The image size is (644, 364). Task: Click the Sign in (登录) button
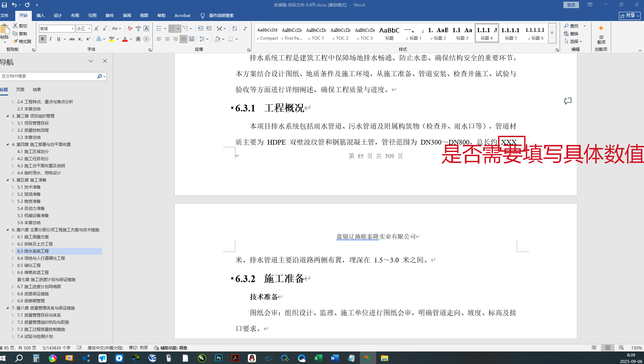pyautogui.click(x=571, y=5)
